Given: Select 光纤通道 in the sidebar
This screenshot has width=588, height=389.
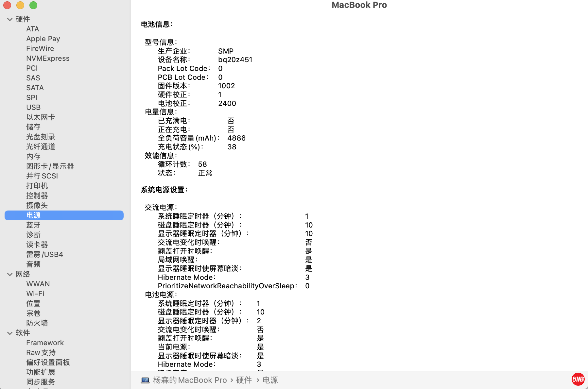Looking at the screenshot, I should click(x=41, y=147).
